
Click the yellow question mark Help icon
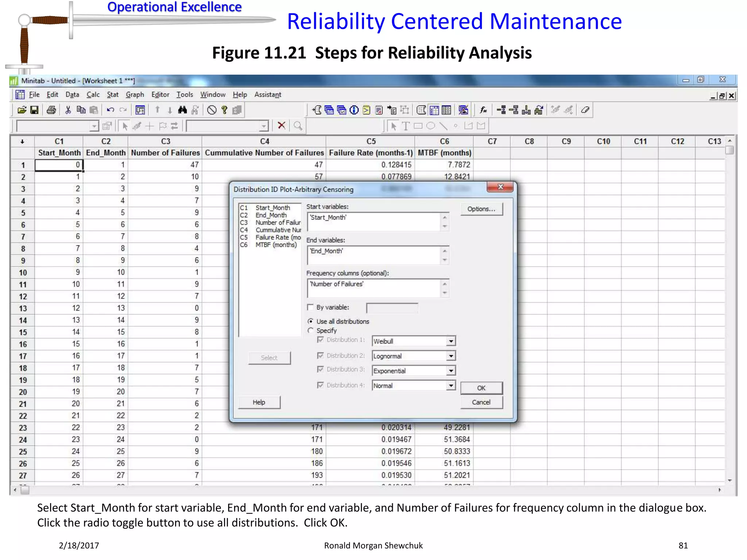click(x=224, y=110)
